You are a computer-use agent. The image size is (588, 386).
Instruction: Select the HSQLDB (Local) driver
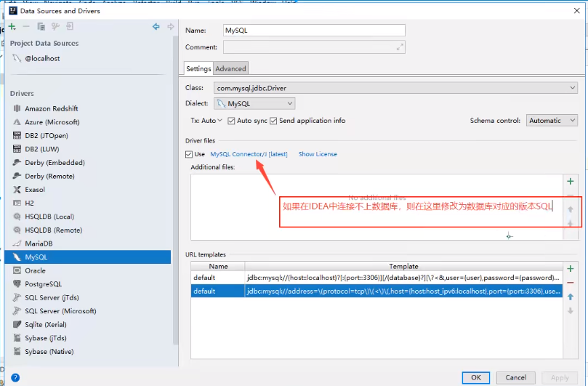[88, 217]
